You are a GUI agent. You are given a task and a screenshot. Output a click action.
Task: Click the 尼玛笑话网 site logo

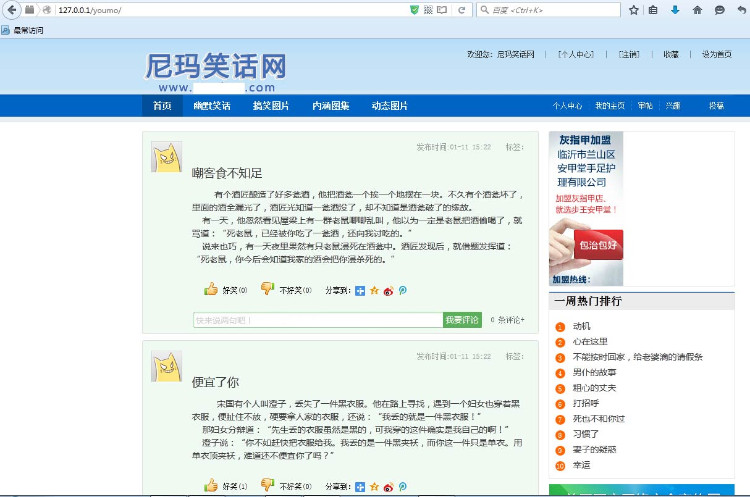[x=216, y=72]
